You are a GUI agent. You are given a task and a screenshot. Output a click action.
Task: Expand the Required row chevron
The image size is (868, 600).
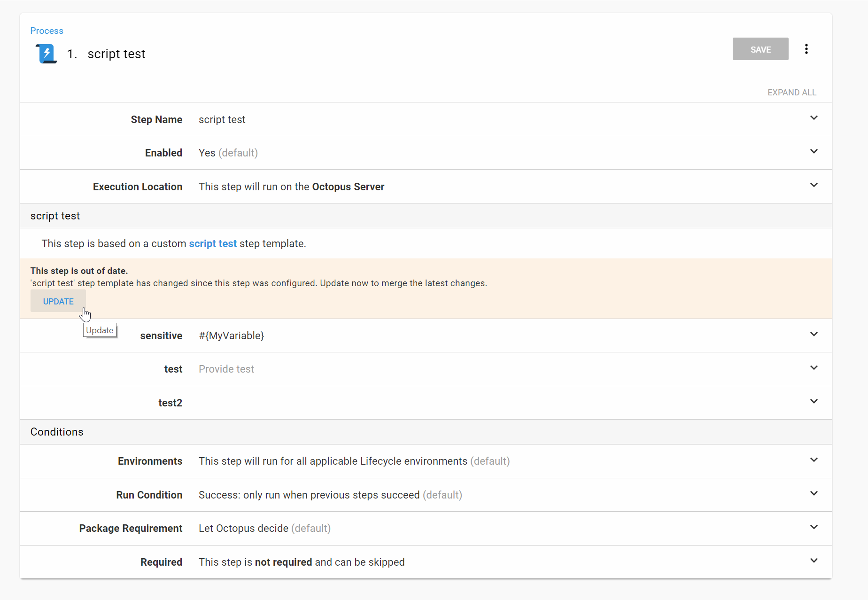814,561
